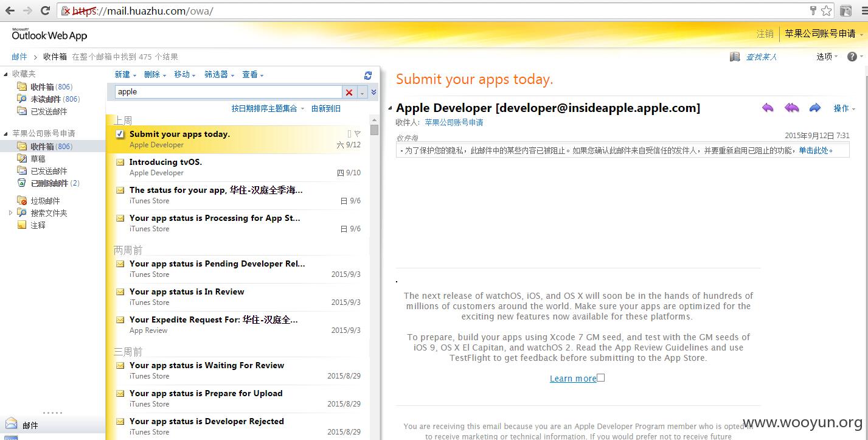Expand search options with the double chevron
Screen dimensions: 868x440
pyautogui.click(x=373, y=93)
